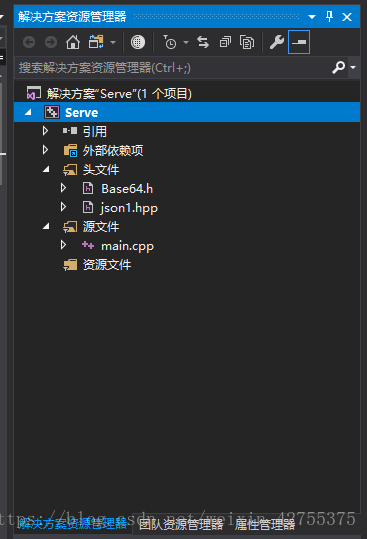
Task: Select the main.cpp file
Action: pos(127,246)
